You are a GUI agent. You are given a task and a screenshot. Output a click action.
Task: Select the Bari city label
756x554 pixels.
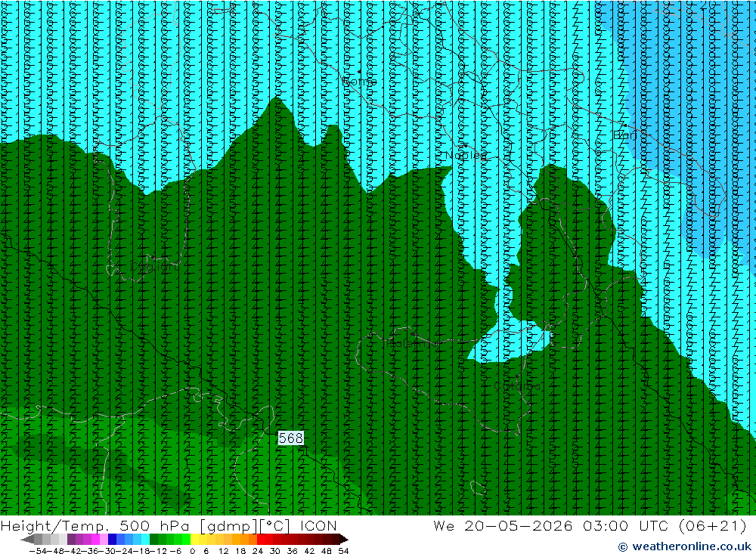click(x=625, y=135)
